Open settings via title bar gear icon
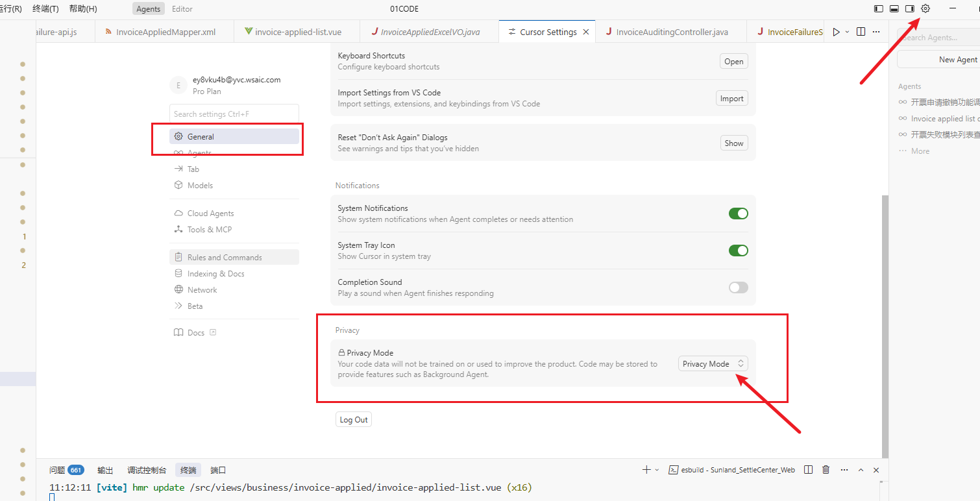980x501 pixels. pyautogui.click(x=925, y=8)
